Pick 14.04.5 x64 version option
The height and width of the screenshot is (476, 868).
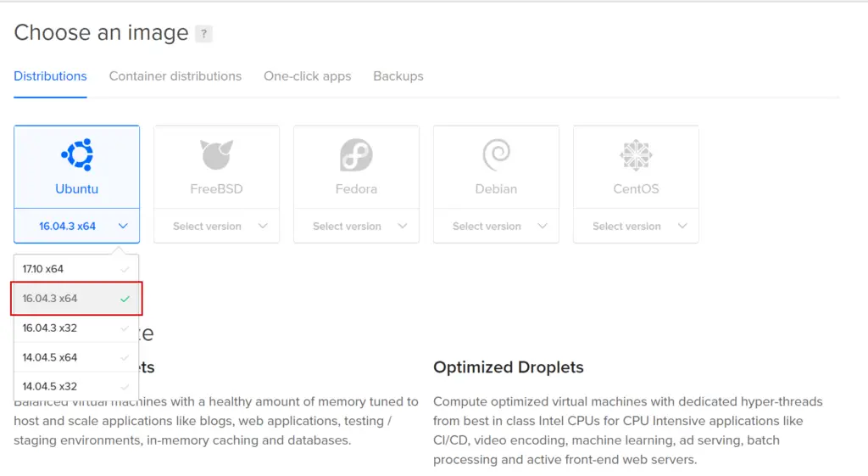76,357
